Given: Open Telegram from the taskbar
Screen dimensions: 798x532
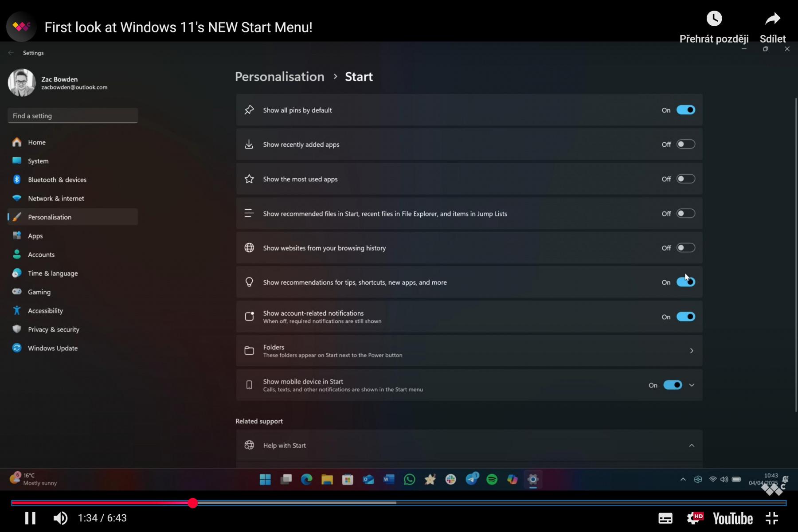Looking at the screenshot, I should pyautogui.click(x=472, y=479).
